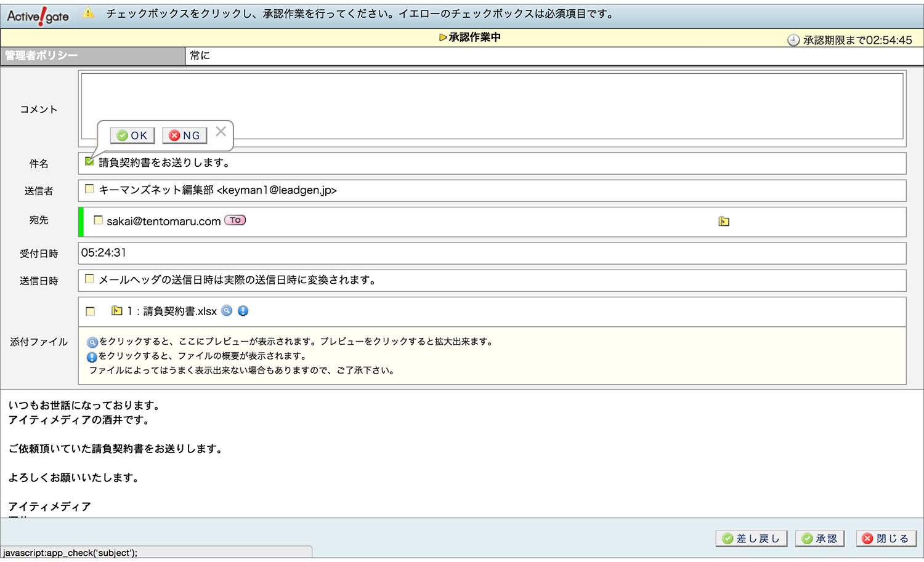Image resolution: width=924 pixels, height=562 pixels.
Task: Toggle the 件名 subject checkbox
Action: tap(90, 162)
